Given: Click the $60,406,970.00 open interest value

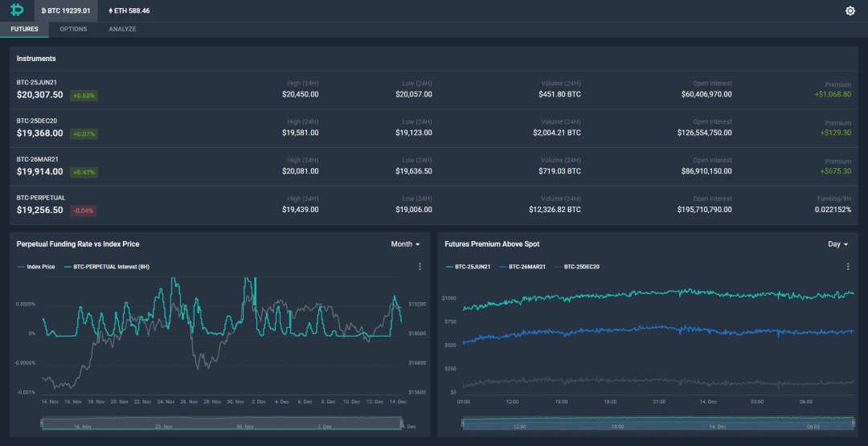Looking at the screenshot, I should [x=706, y=95].
